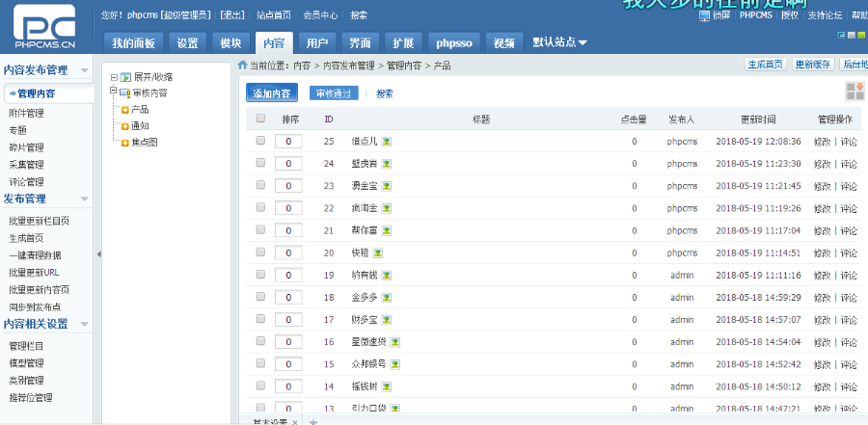Open the 模块 top tab
The image size is (868, 425).
[231, 42]
